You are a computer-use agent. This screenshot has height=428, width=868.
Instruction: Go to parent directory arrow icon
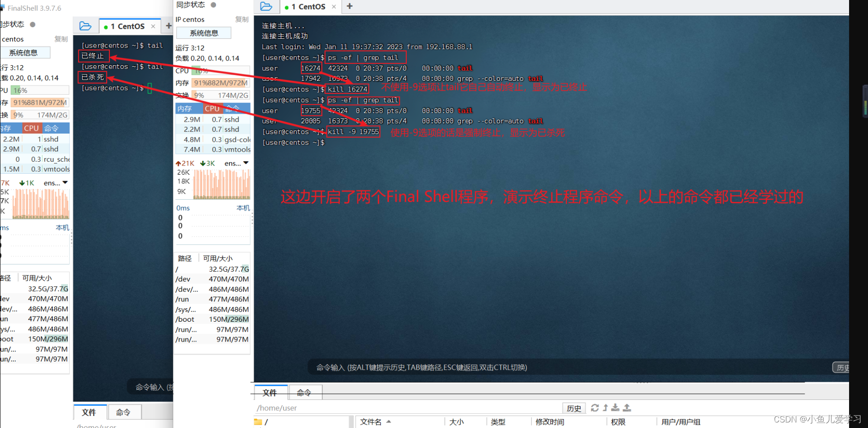click(x=605, y=408)
